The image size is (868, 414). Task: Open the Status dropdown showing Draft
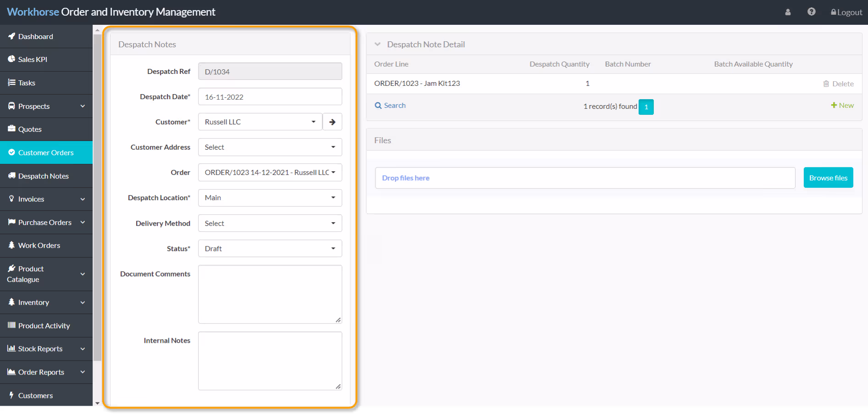click(x=270, y=249)
